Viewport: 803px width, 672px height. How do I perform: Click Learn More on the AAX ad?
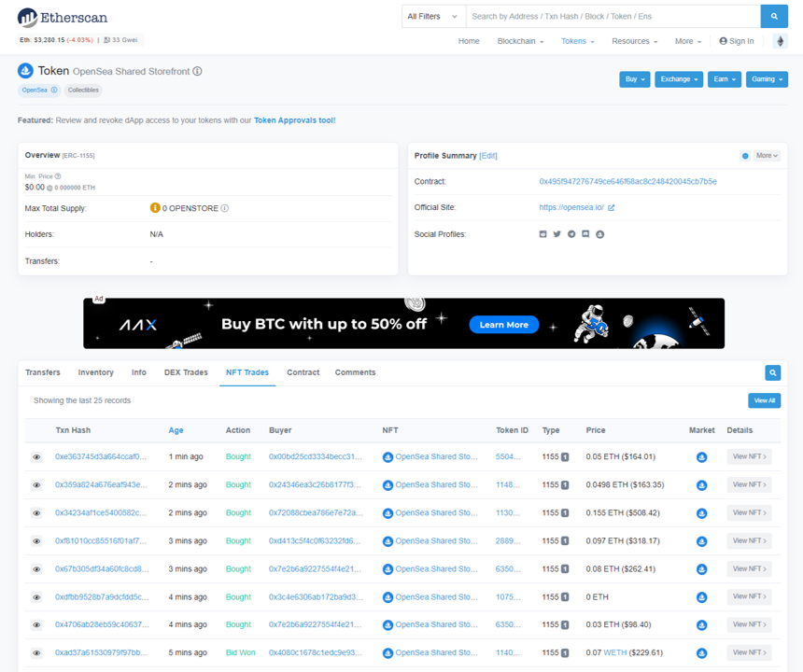tap(504, 325)
